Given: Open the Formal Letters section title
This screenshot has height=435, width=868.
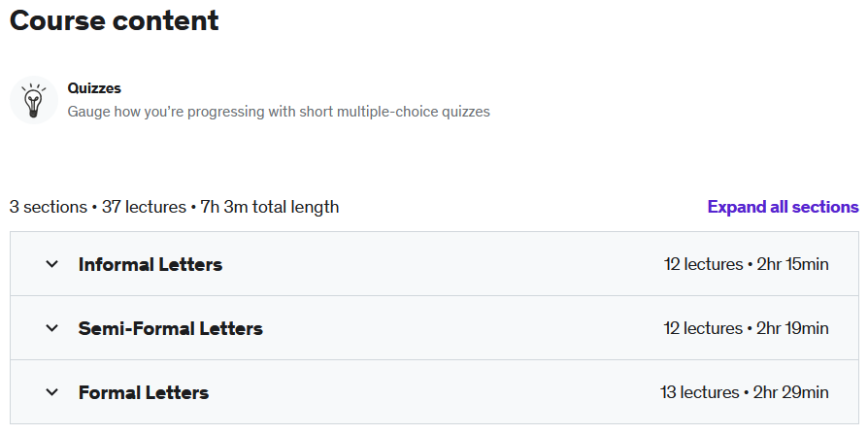Looking at the screenshot, I should [144, 393].
